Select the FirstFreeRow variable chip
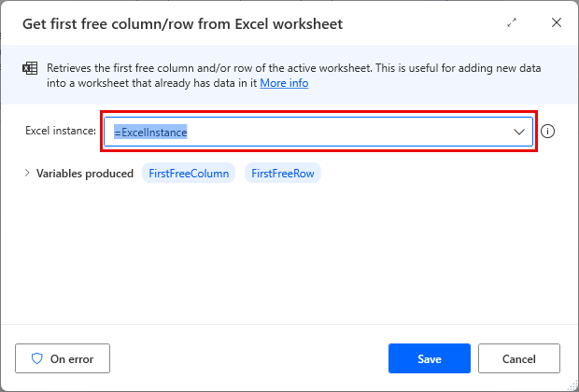This screenshot has width=579, height=392. tap(282, 174)
